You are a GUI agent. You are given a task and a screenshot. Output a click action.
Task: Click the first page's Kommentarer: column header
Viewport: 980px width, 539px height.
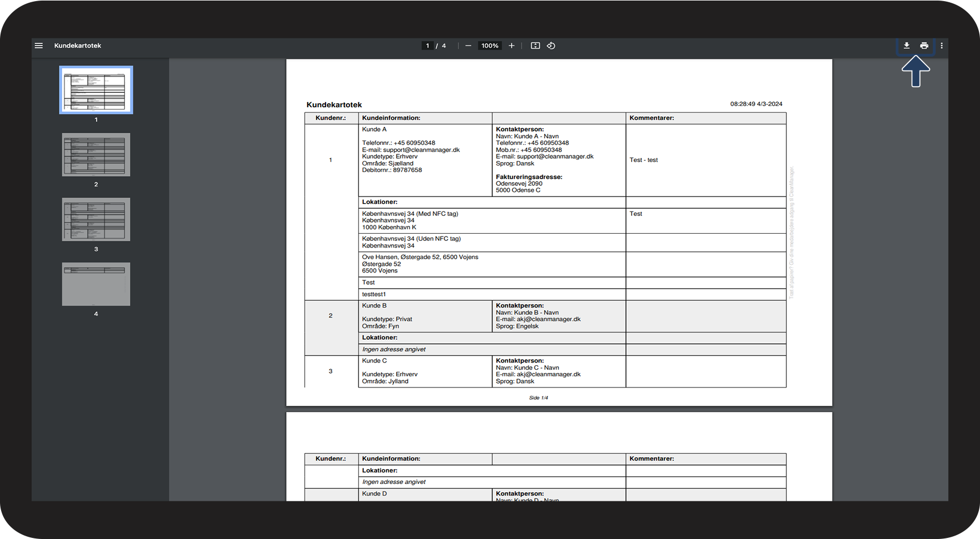pyautogui.click(x=652, y=118)
